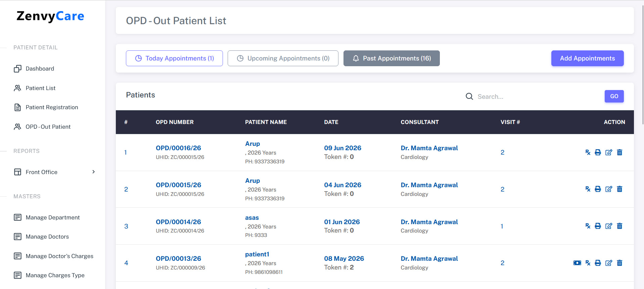Print OPD/00014/26 record

pos(598,226)
